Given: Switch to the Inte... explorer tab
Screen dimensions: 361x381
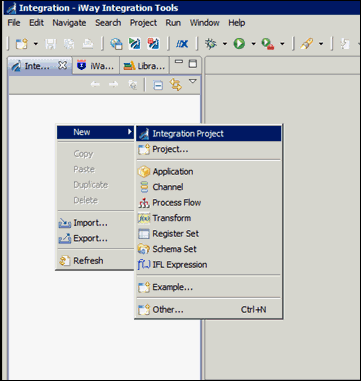Looking at the screenshot, I should [x=36, y=66].
